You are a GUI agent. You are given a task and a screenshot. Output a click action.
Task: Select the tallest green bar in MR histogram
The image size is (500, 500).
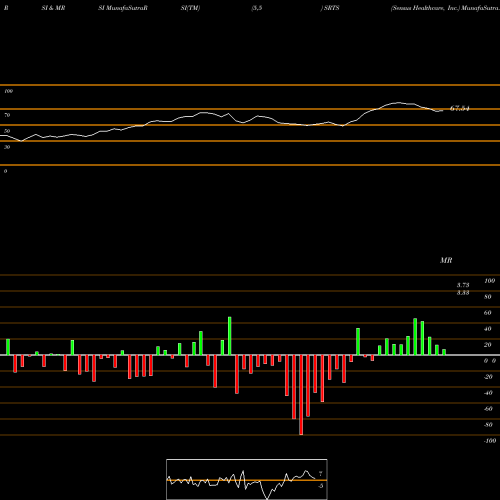[229, 336]
